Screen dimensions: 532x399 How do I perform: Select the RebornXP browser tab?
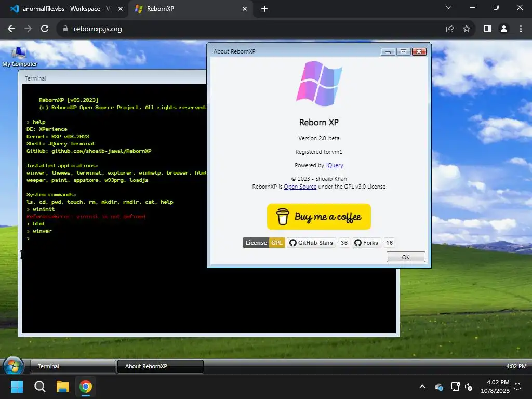[190, 9]
